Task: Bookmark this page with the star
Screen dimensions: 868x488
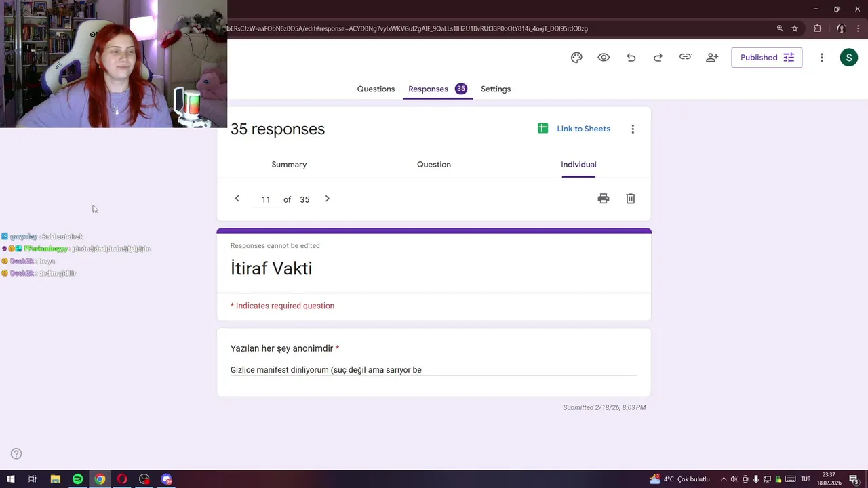Action: pos(795,28)
